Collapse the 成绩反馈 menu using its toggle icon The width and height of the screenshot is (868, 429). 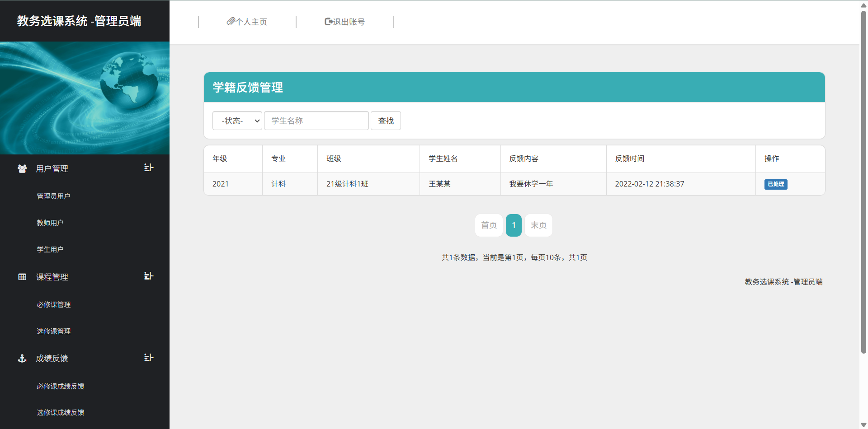tap(149, 358)
